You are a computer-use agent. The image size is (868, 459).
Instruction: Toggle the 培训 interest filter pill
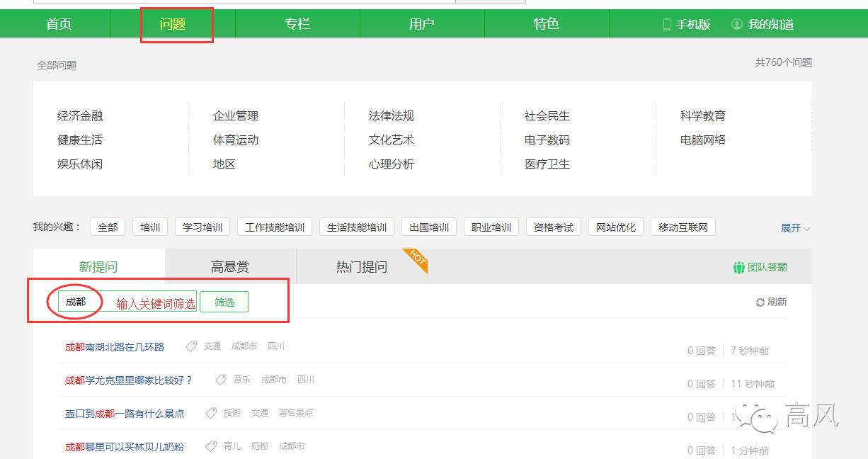click(149, 227)
